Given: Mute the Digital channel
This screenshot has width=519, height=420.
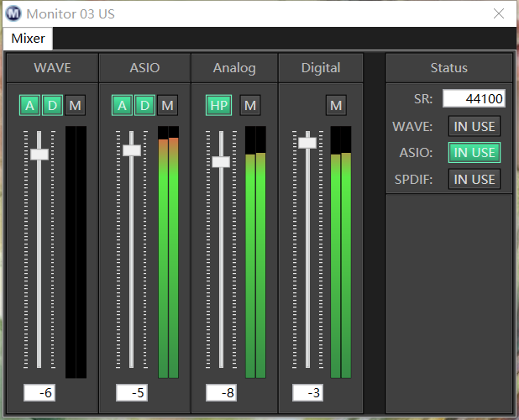Looking at the screenshot, I should [336, 105].
